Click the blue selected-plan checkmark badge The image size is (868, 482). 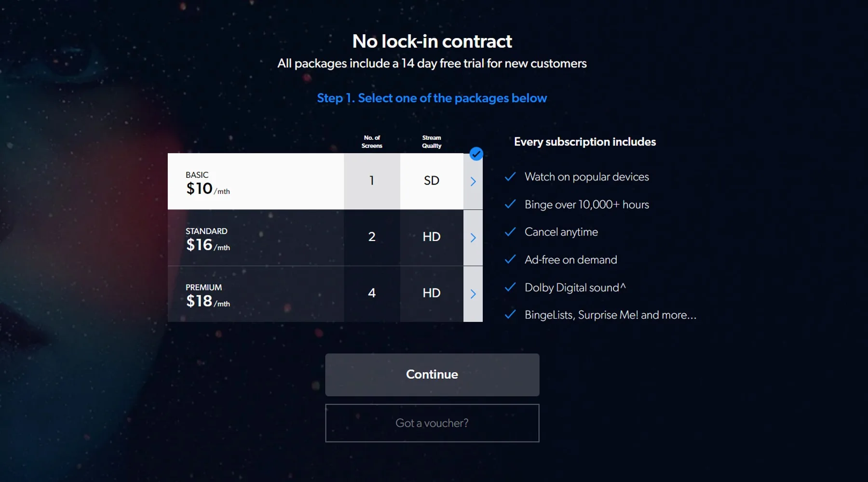point(476,154)
